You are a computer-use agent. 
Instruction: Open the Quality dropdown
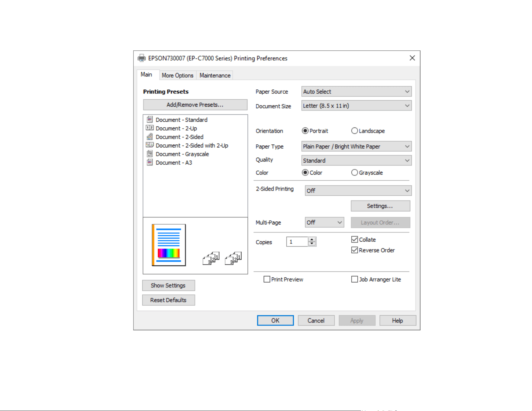coord(356,161)
